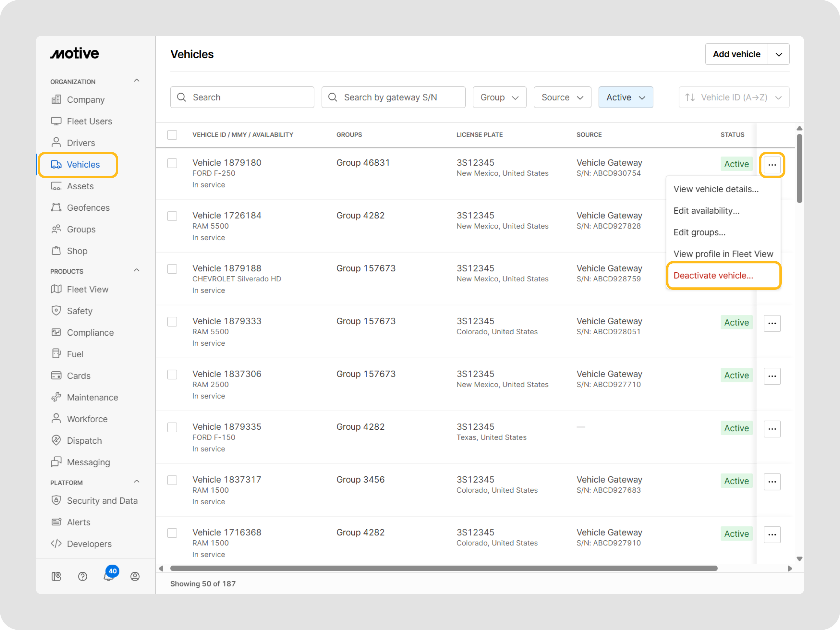Open Geofences from the sidebar
This screenshot has width=840, height=630.
coord(88,208)
